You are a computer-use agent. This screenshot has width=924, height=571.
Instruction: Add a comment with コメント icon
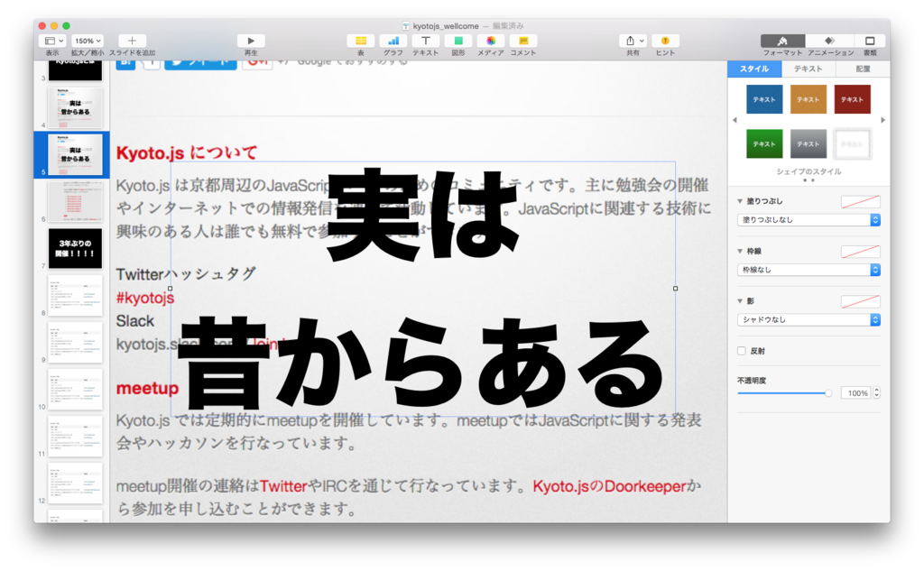pos(523,41)
